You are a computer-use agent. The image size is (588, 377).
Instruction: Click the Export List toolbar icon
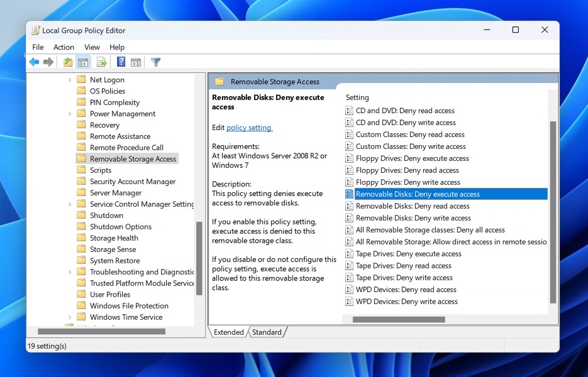coord(102,62)
